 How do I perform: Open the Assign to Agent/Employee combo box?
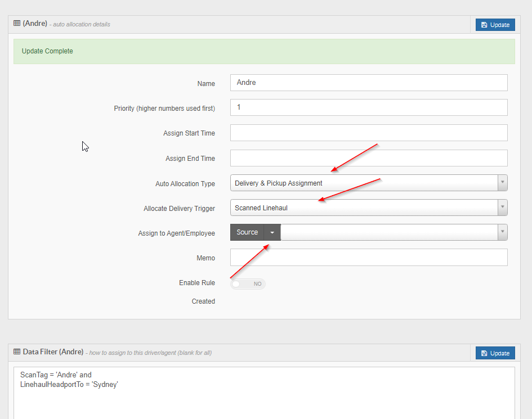[x=394, y=232]
